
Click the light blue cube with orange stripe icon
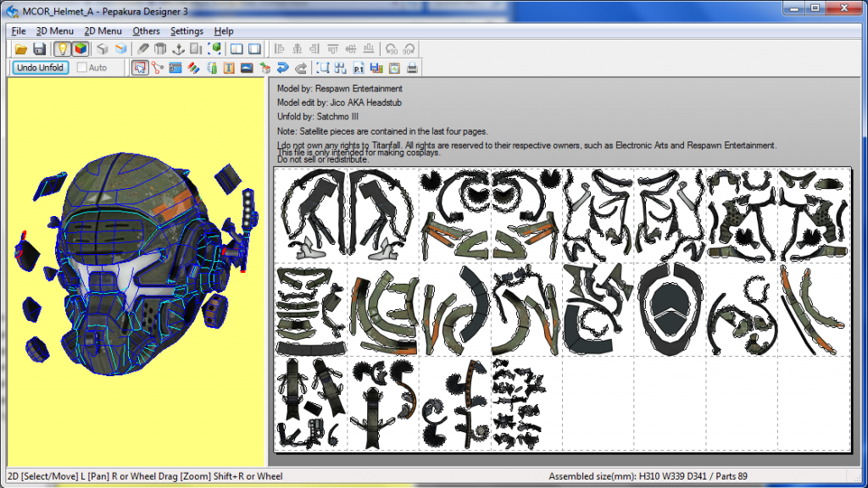[120, 49]
